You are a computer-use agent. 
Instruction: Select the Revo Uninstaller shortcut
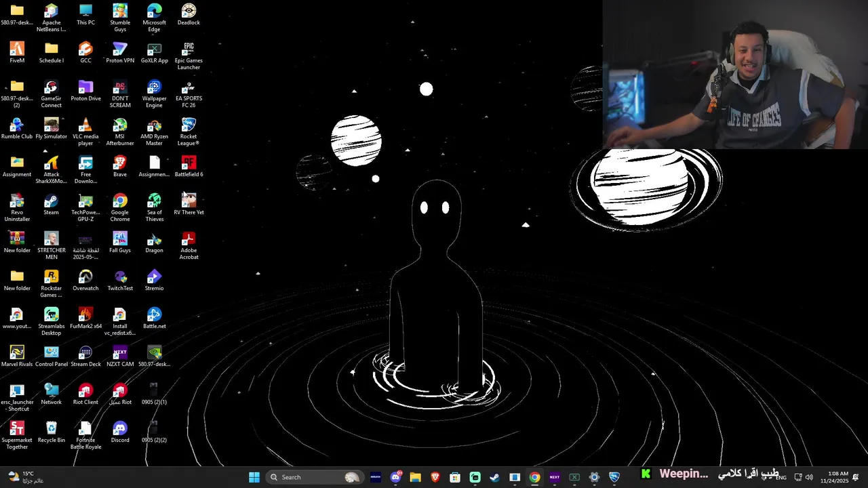(17, 207)
